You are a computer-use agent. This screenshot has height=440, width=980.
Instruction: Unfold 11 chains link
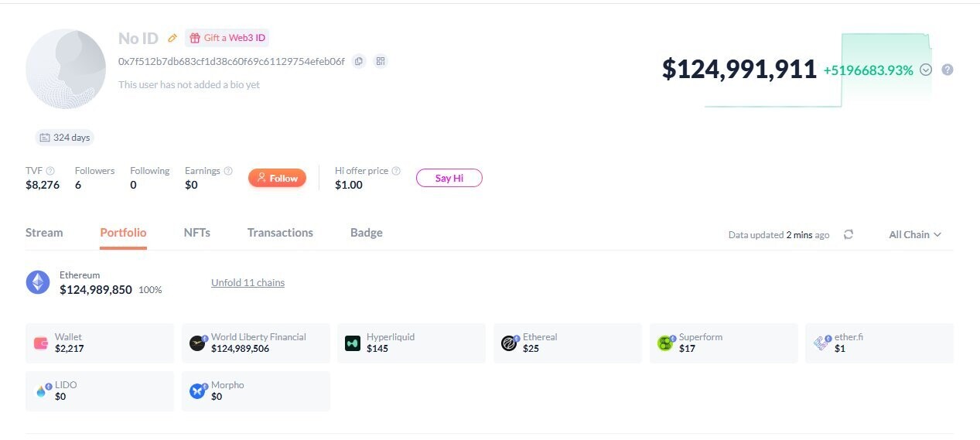point(248,282)
